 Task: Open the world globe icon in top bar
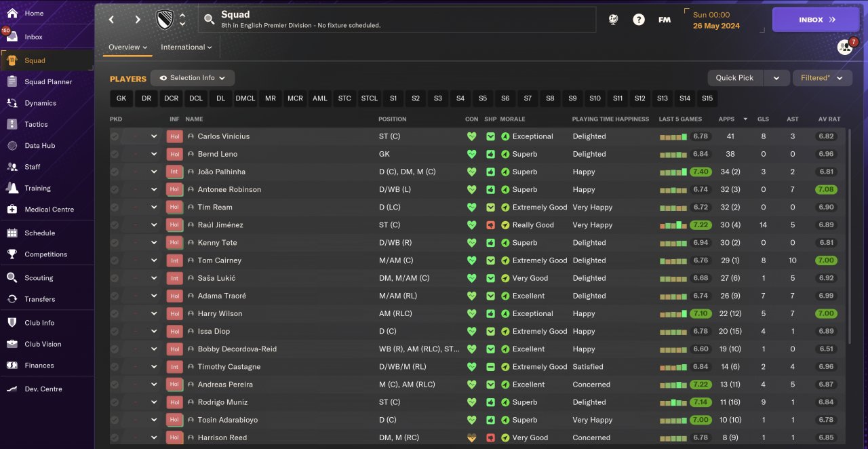[x=613, y=20]
